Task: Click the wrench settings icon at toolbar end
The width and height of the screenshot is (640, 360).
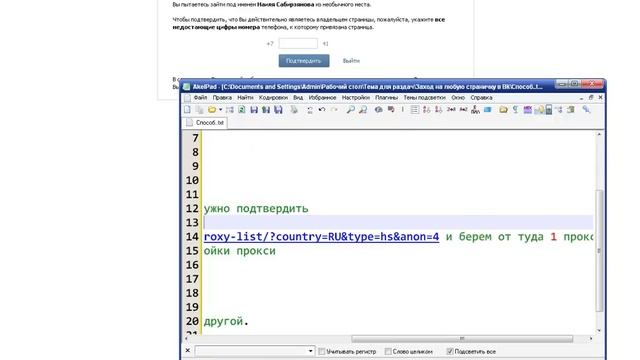Action: click(x=586, y=110)
